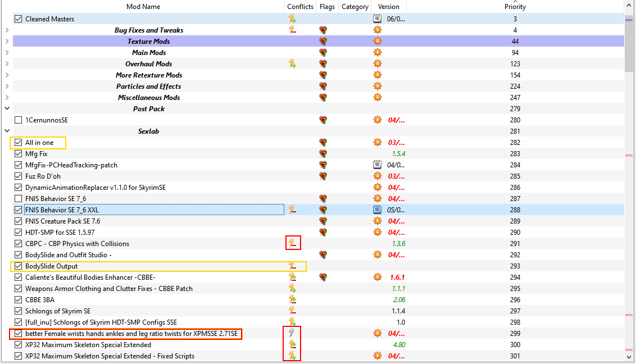Click the gear icon for BodySlide and Outfit Studio
Viewport: 636px width, 364px height.
pyautogui.click(x=378, y=254)
